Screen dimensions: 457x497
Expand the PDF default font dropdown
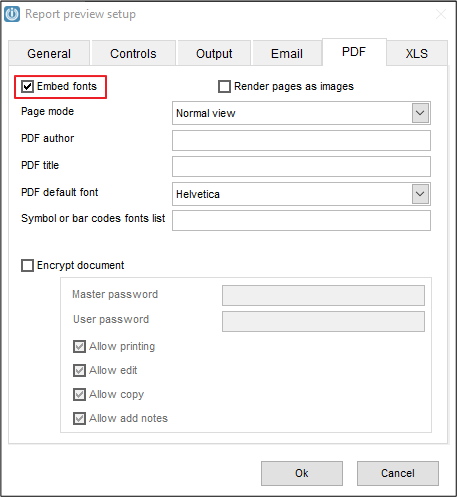(420, 194)
